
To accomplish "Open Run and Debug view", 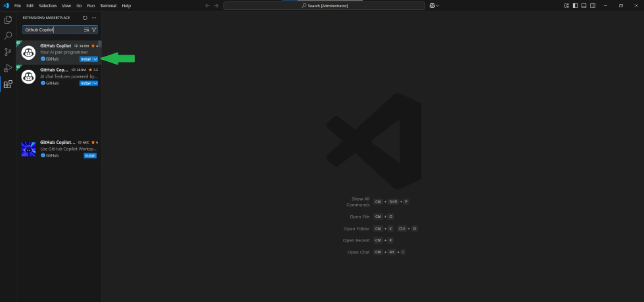I will coord(8,68).
